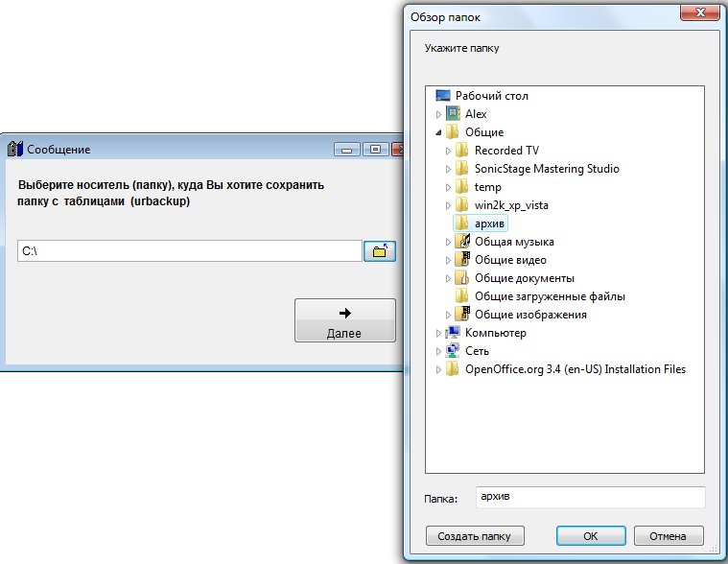Click the SonicStage Mastering Studio folder icon

pyautogui.click(x=461, y=168)
